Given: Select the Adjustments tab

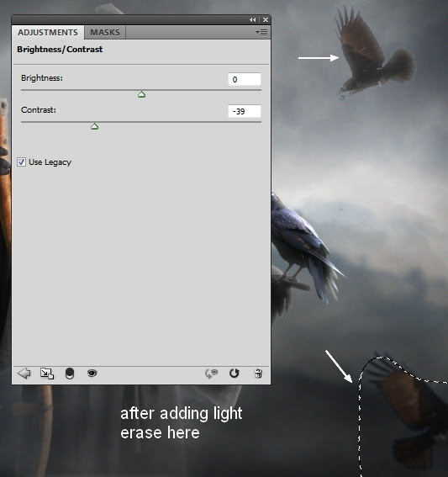Looking at the screenshot, I should (x=48, y=32).
